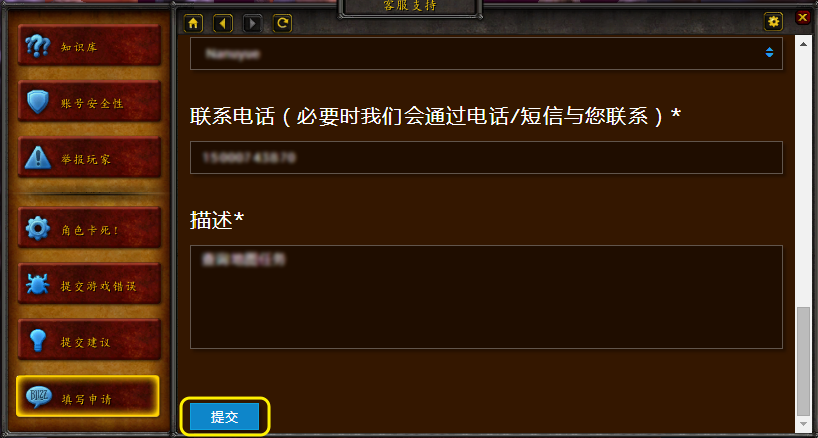Click the lightbulb icon for 提交建议
Viewport: 818px width, 438px height.
click(38, 342)
